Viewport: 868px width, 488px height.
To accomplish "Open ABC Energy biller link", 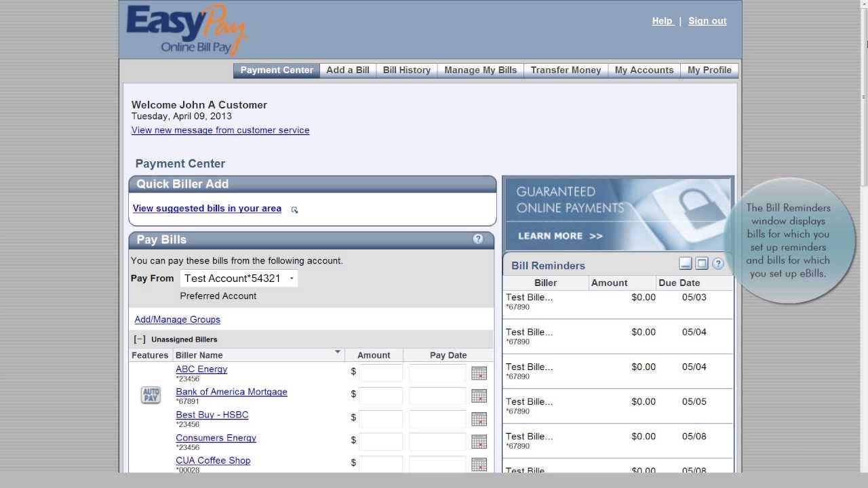I will [x=201, y=369].
